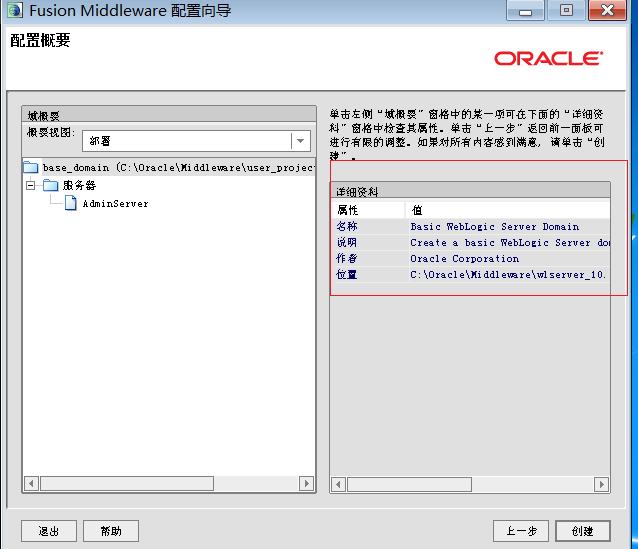Click the Fusion Middleware title bar icon
Viewport: 638px width, 549px height.
(15, 10)
